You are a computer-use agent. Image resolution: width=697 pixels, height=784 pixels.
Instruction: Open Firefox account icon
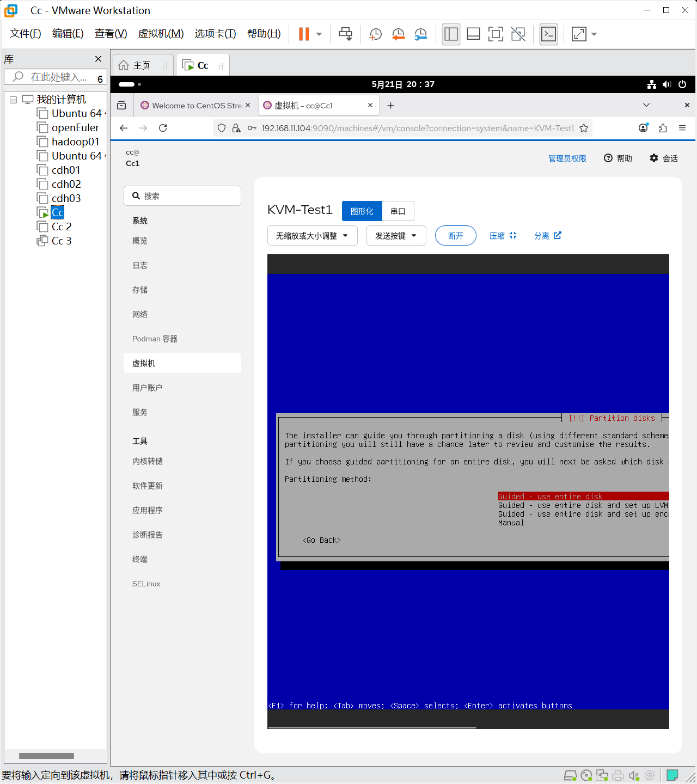coord(644,128)
